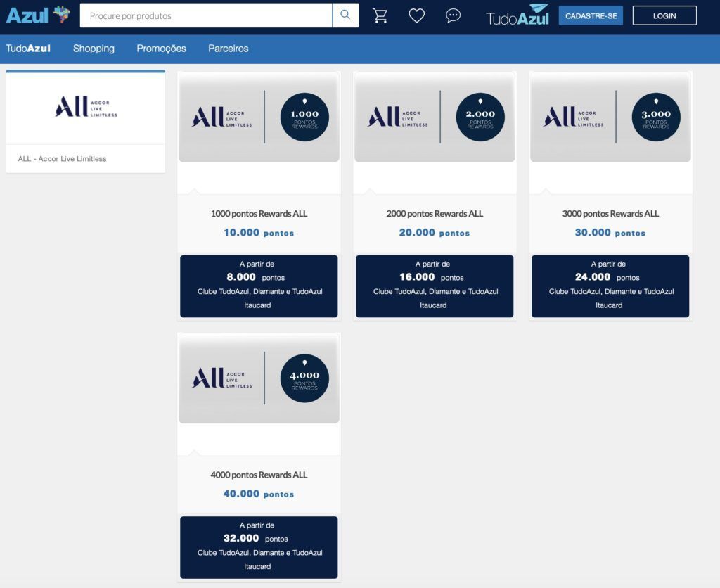This screenshot has width=720, height=588.
Task: Click the 'A partir de 16.000 pontos' box
Action: coord(435,286)
